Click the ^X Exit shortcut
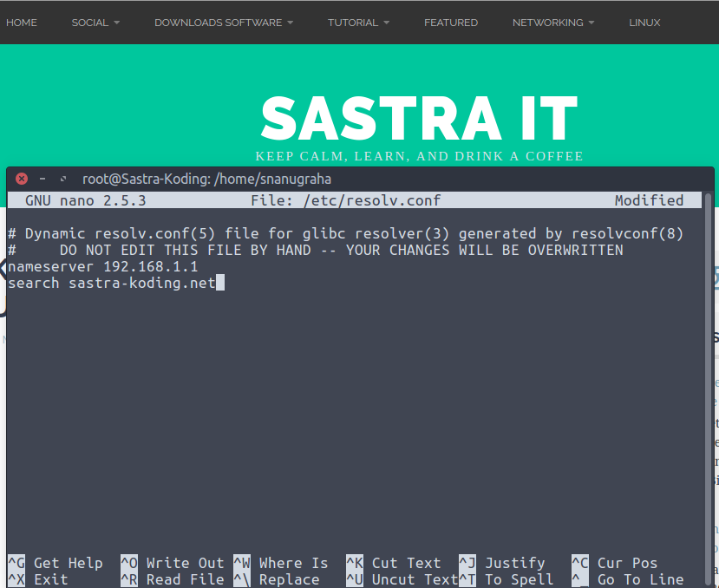 [37, 579]
